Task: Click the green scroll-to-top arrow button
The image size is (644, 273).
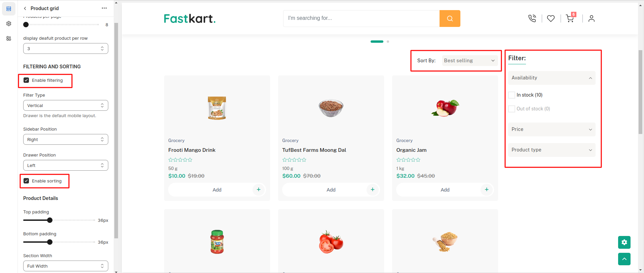Action: tap(624, 259)
